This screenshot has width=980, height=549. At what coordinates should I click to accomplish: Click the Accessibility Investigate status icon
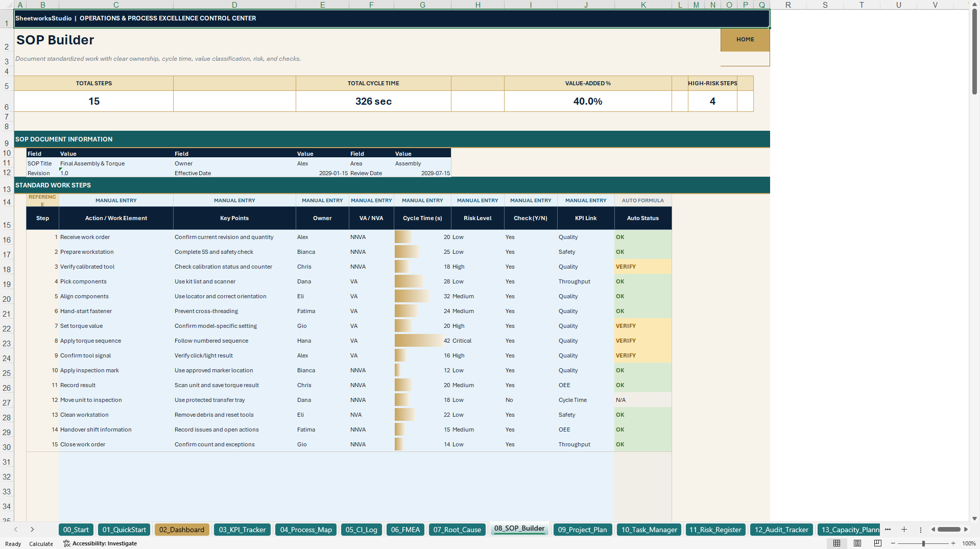tap(66, 543)
